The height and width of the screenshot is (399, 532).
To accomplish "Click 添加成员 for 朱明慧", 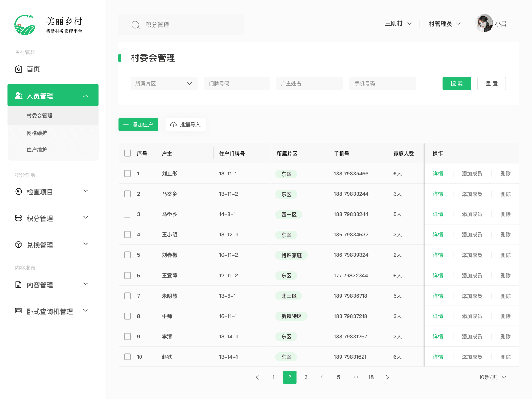I will pos(472,296).
